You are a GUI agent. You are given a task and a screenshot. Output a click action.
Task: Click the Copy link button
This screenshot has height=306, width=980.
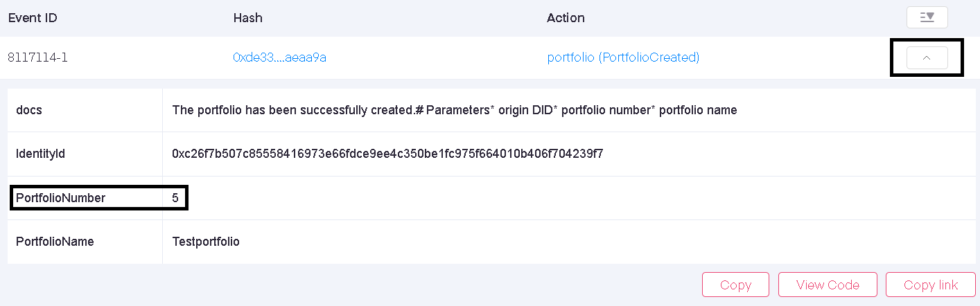click(x=931, y=285)
